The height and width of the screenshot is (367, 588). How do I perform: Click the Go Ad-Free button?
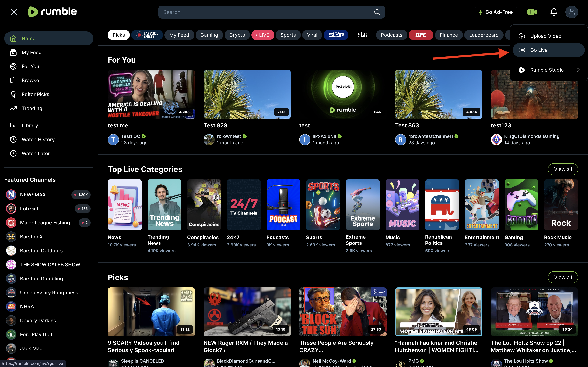[496, 12]
